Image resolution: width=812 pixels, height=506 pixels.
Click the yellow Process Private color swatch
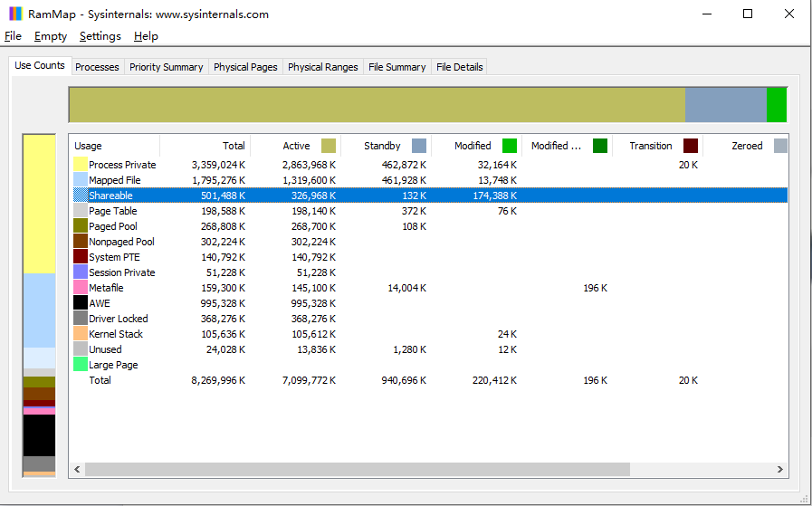pos(81,165)
